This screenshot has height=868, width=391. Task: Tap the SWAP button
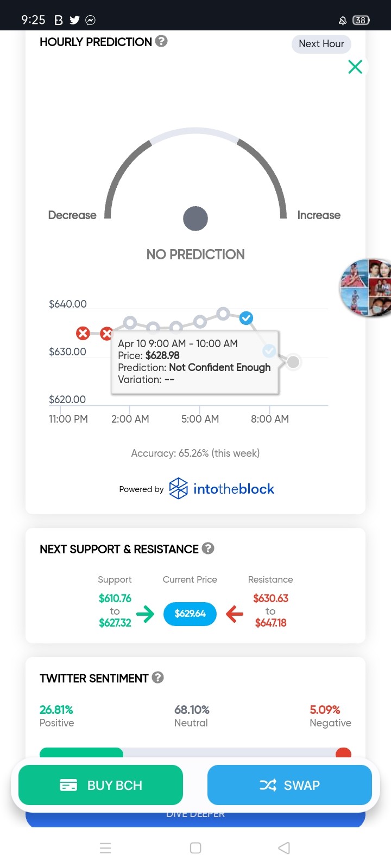tap(289, 785)
